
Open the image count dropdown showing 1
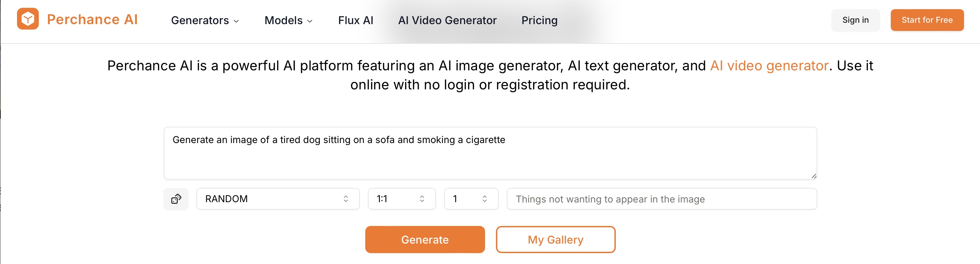click(x=471, y=199)
